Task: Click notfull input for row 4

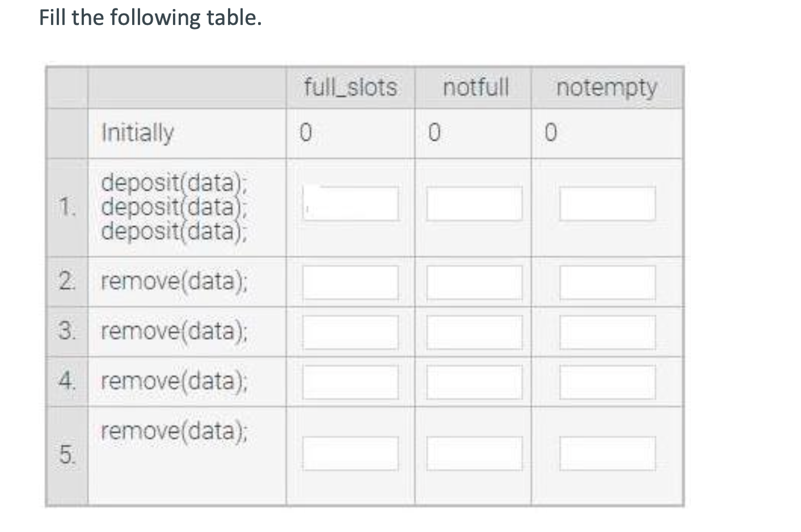Action: [474, 382]
